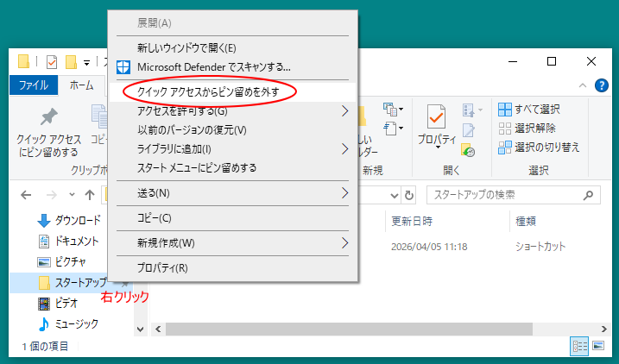Click the Details view icon in status bar
This screenshot has height=364, width=619.
tap(579, 346)
